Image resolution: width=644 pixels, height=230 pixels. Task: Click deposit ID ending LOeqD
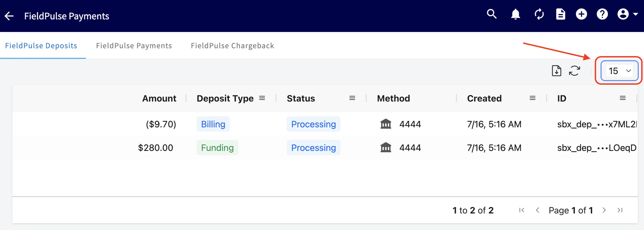[597, 148]
